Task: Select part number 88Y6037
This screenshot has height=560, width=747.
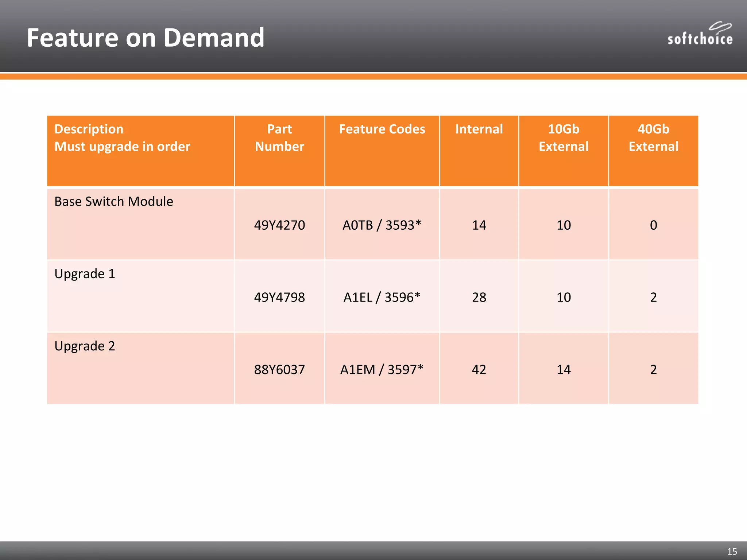Action: pos(279,369)
